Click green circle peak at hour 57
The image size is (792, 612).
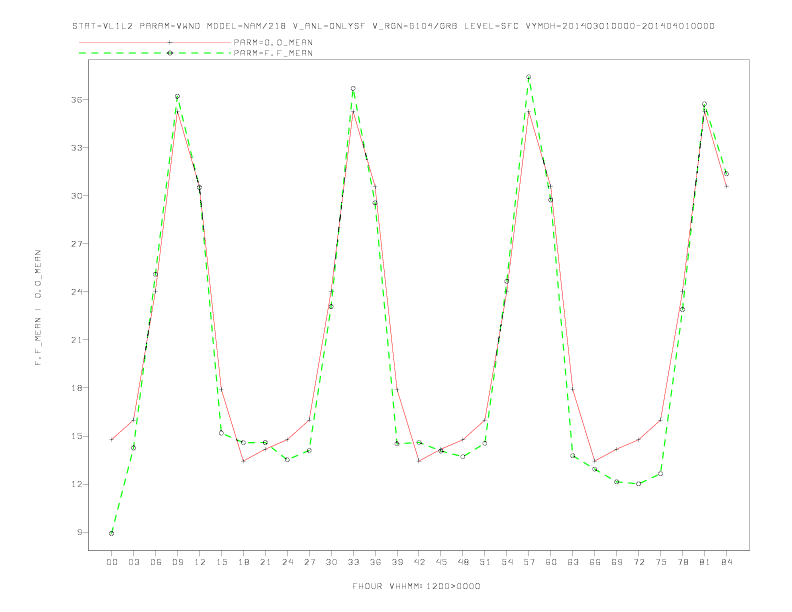[529, 77]
